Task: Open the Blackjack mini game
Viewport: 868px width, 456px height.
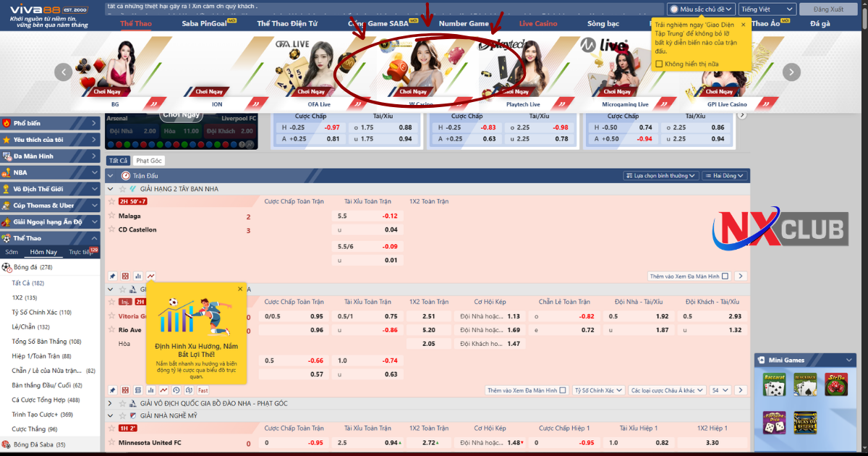Action: click(x=806, y=384)
